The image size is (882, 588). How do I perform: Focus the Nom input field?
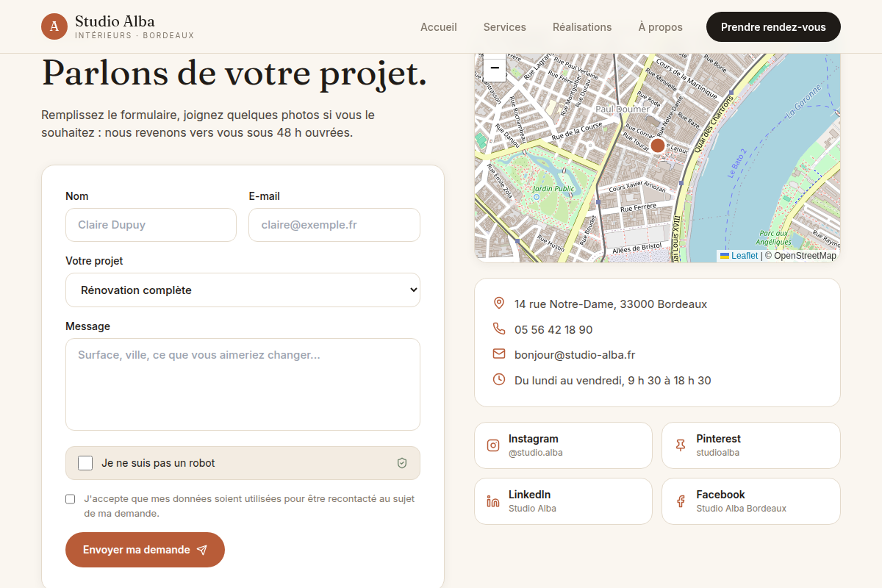point(151,225)
